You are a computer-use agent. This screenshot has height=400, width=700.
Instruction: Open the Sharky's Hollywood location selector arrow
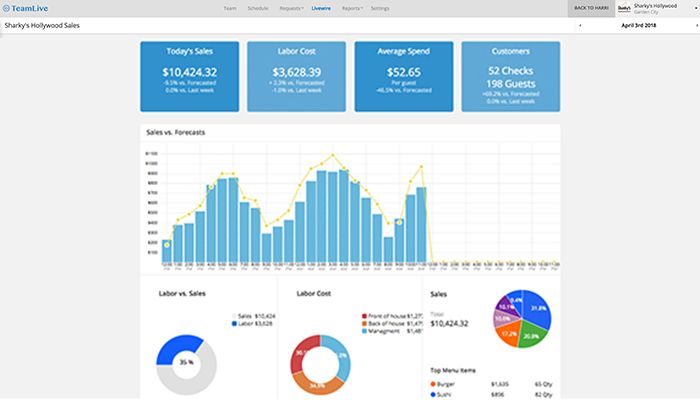pyautogui.click(x=696, y=8)
